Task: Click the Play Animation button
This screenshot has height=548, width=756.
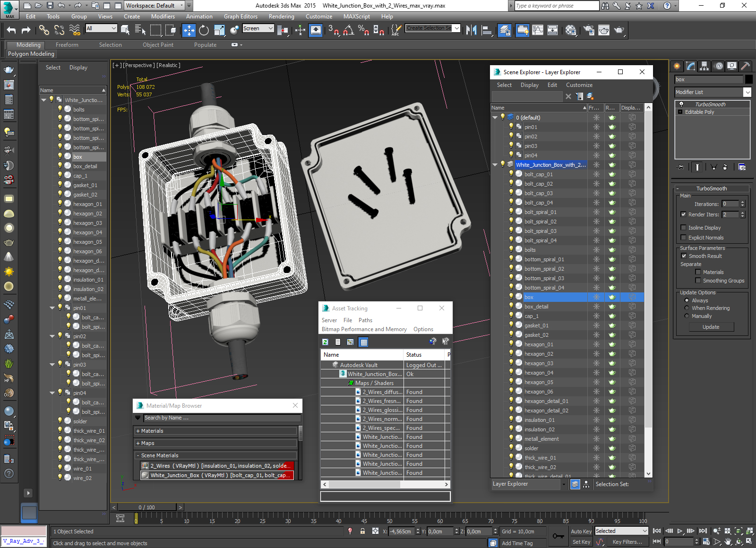Action: point(679,531)
